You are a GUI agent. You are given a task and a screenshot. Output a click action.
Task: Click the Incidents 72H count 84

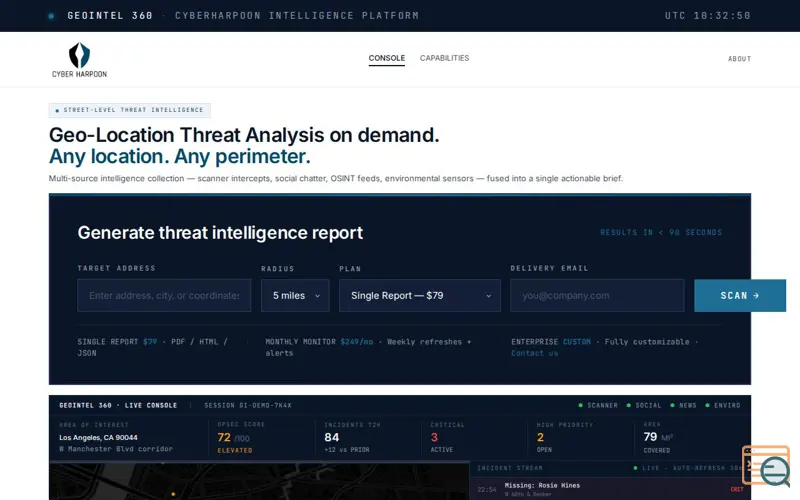pyautogui.click(x=332, y=437)
